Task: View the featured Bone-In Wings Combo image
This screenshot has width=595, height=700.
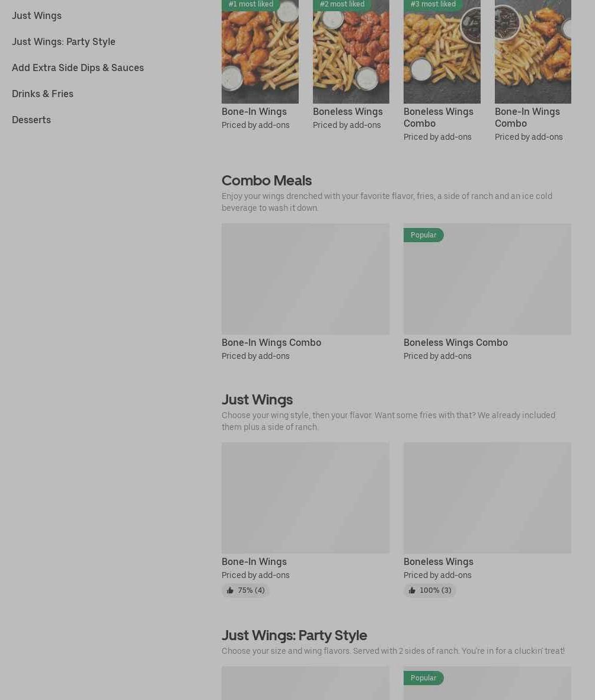Action: [533, 52]
